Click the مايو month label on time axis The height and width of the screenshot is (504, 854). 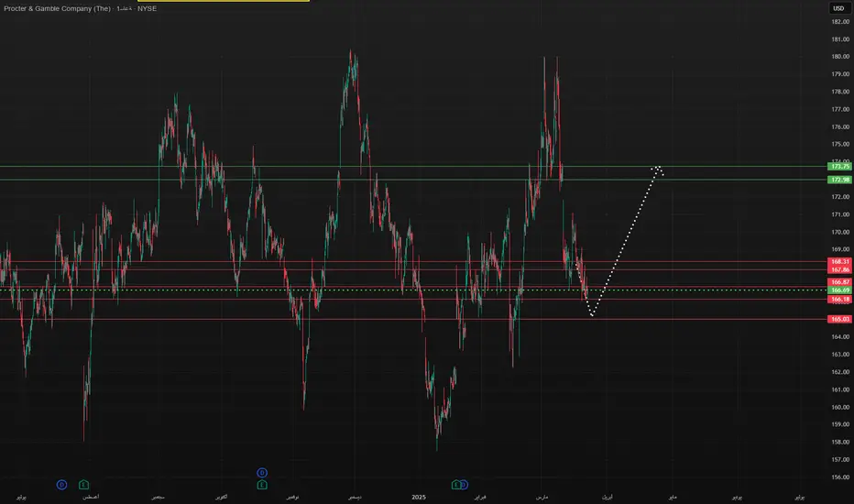673,497
